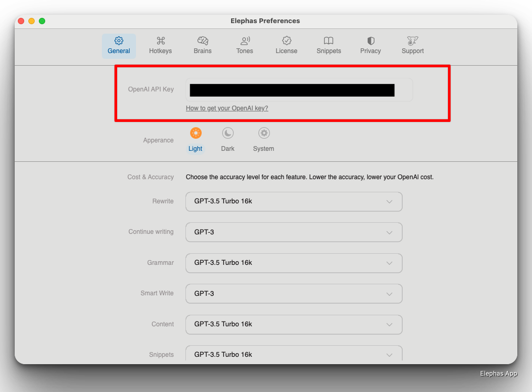
Task: Open the Privacy shield icon
Action: point(370,41)
